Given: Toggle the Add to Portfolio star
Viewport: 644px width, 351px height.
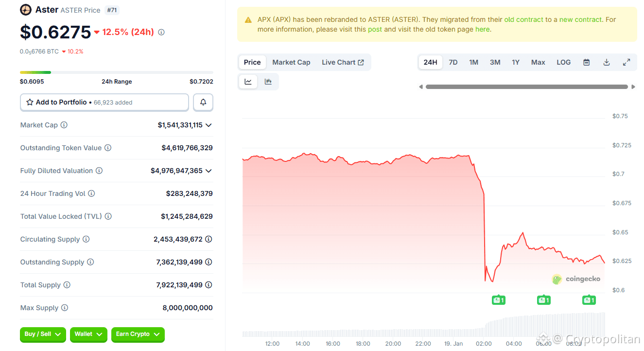Looking at the screenshot, I should point(30,102).
